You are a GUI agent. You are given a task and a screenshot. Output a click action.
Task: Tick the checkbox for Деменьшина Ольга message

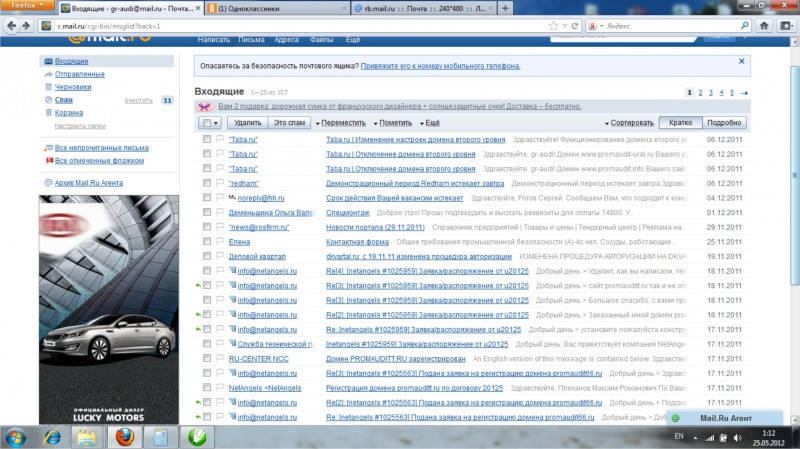(207, 212)
